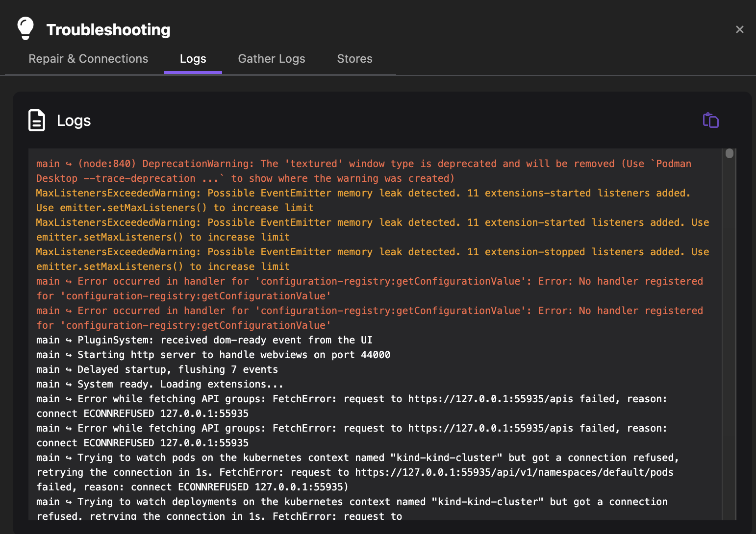Viewport: 756px width, 534px height.
Task: Close the Troubleshooting panel
Action: pos(739,29)
